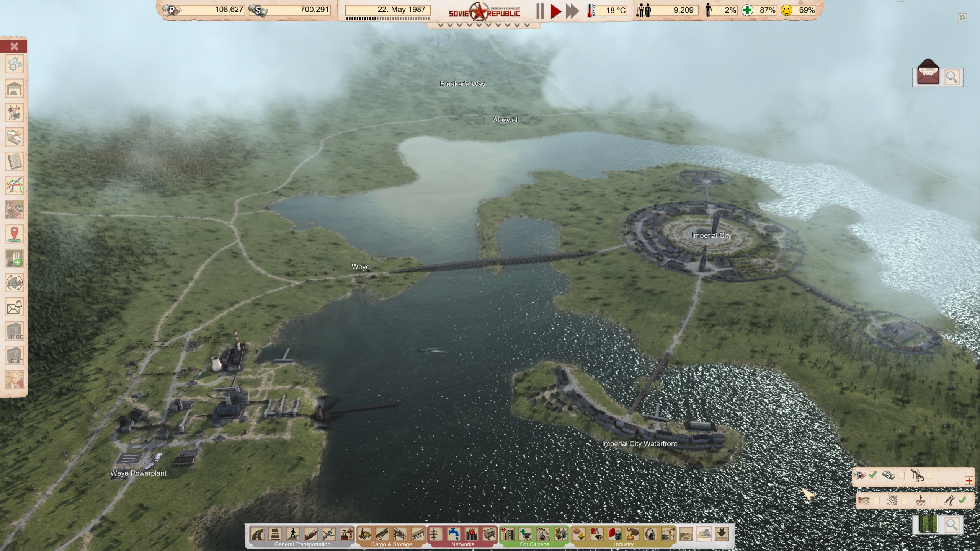Click the red map pin marker icon
980x551 pixels.
(x=14, y=234)
